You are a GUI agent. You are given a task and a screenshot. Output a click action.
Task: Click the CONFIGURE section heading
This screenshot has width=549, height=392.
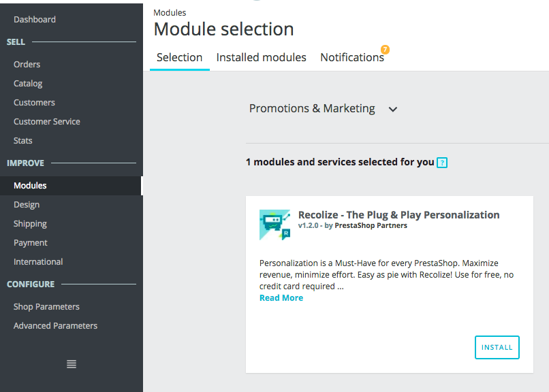(x=31, y=284)
